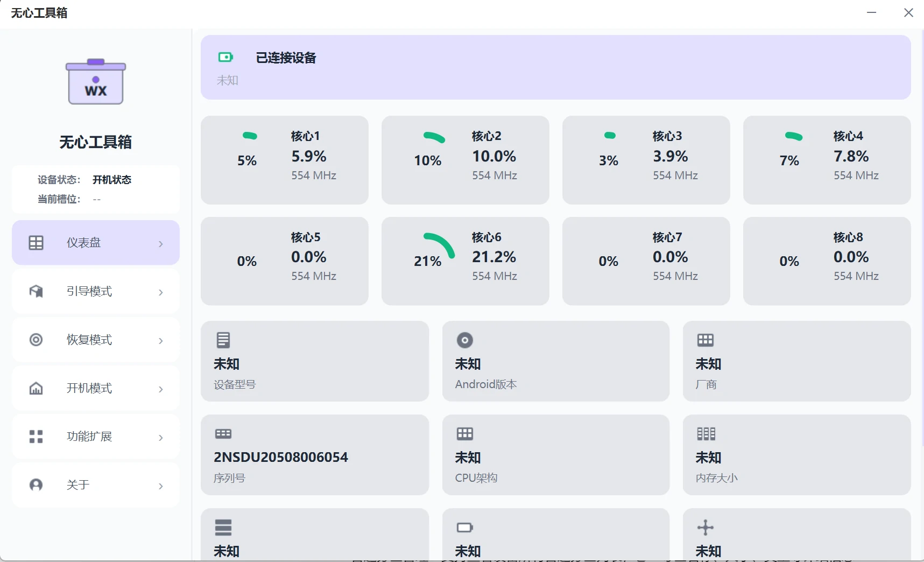Click the memory icon above 内存大小
Viewport: 924px width, 562px height.
pos(706,434)
